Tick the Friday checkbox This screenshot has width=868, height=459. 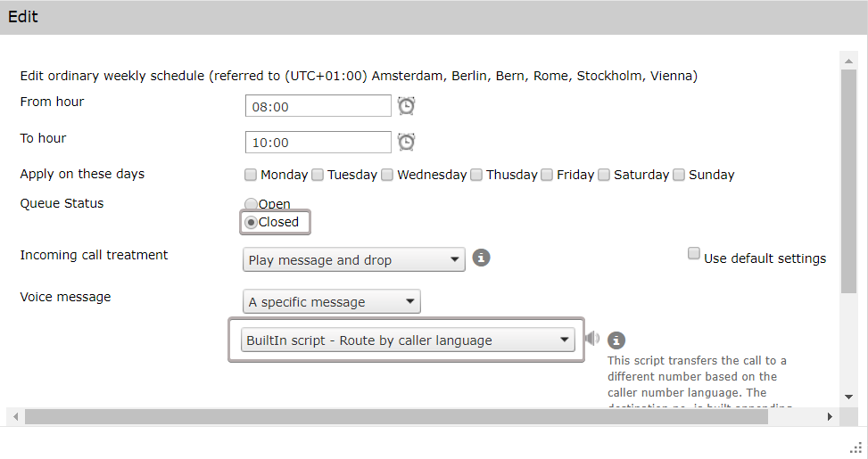point(547,175)
